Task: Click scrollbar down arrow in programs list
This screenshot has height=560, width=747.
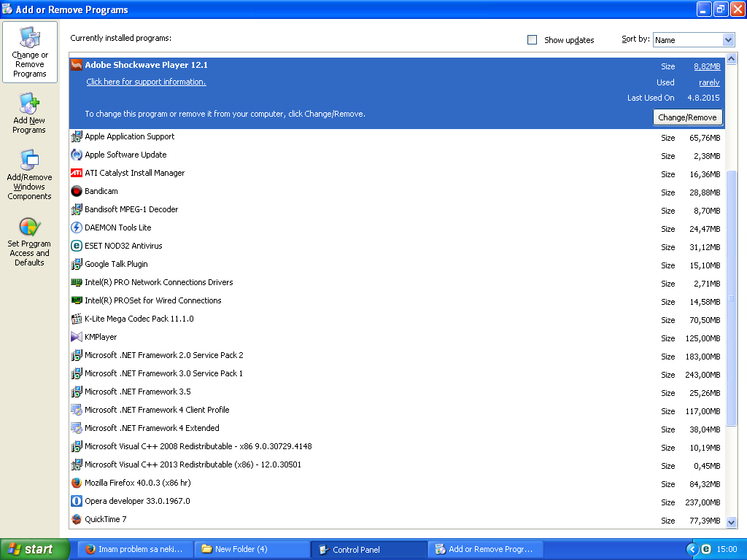Action: coord(731,522)
